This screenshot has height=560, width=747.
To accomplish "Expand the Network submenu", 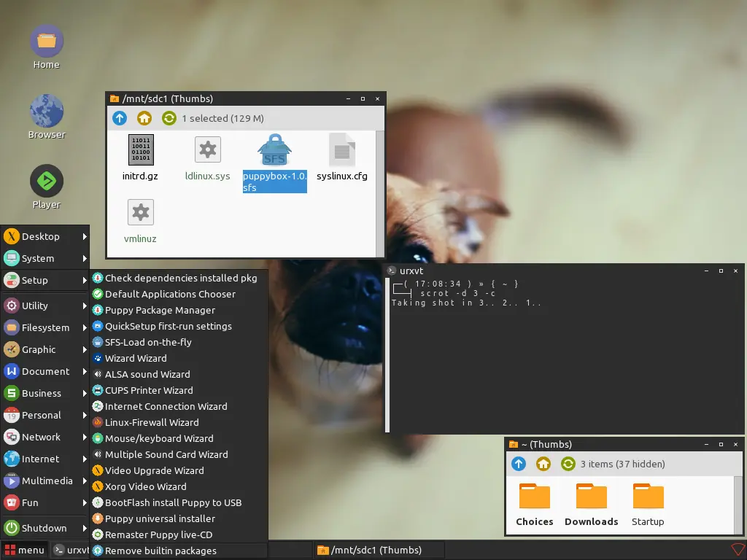I will click(x=45, y=437).
